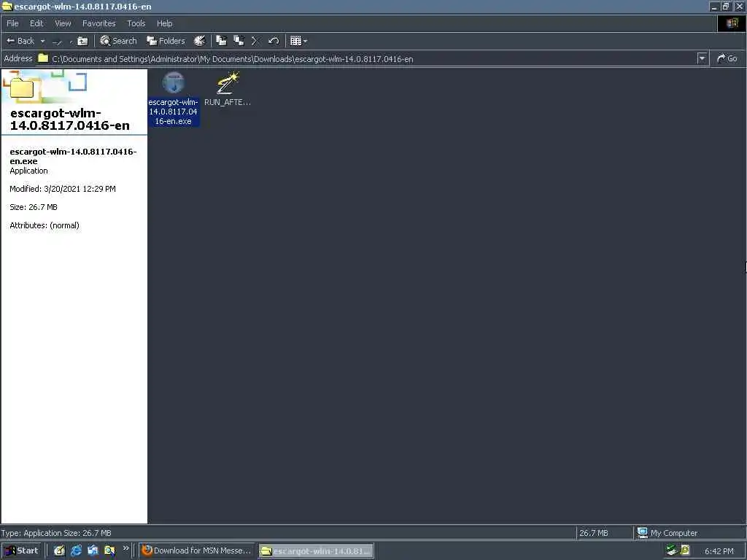The width and height of the screenshot is (747, 560).
Task: Click the folder icon in the title bar
Action: [x=7, y=6]
